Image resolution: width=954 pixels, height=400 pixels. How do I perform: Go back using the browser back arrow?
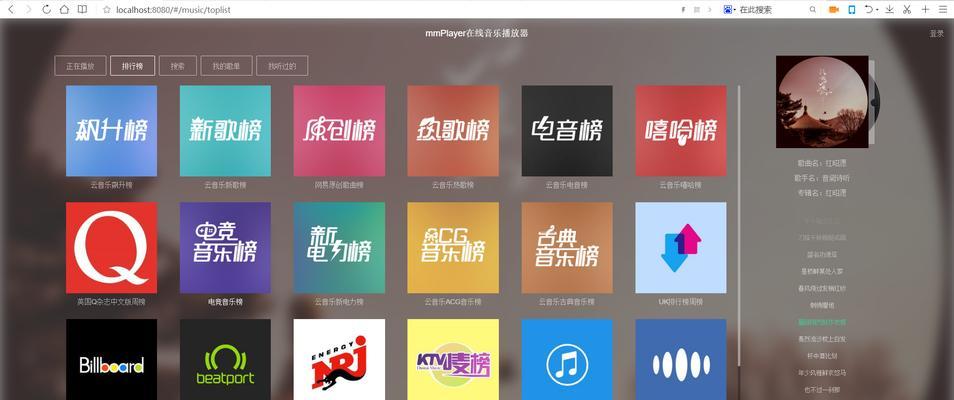point(10,9)
